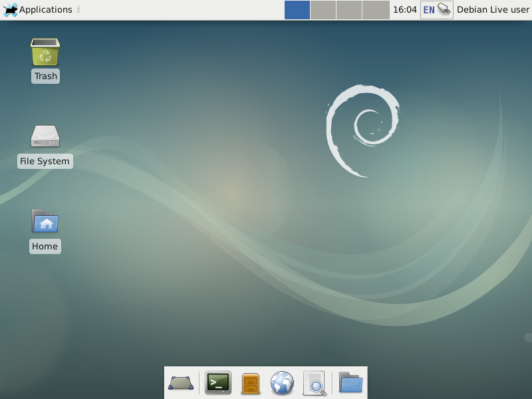Open the Terminal emulator from the dock
This screenshot has height=399, width=532.
217,382
